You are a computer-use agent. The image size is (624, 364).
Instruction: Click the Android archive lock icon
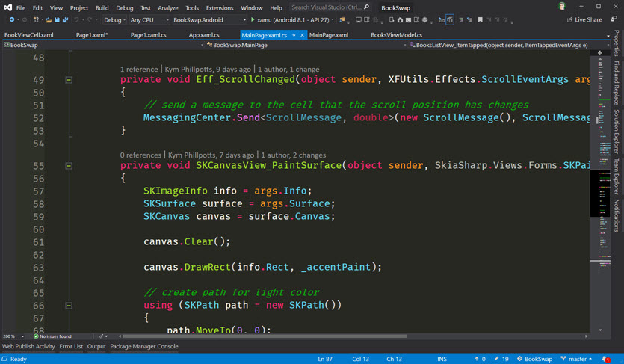tap(400, 20)
